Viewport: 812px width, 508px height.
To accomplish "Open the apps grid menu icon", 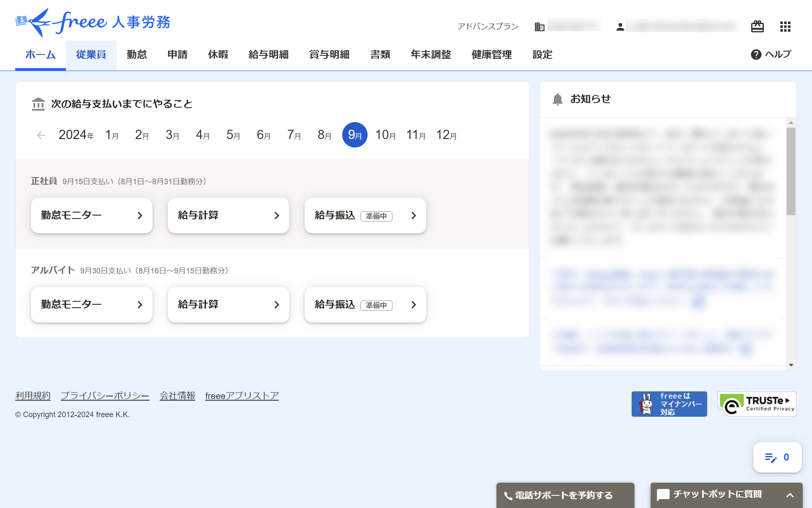I will 785,27.
